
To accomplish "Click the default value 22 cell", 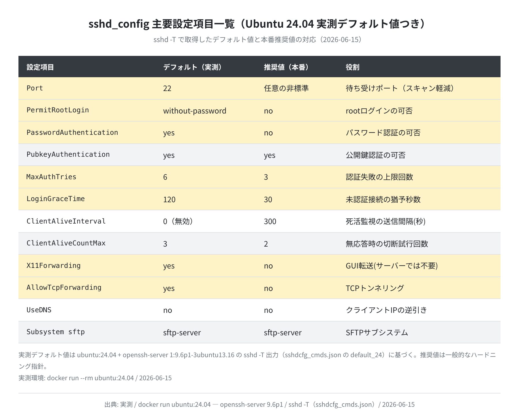I will tap(167, 88).
